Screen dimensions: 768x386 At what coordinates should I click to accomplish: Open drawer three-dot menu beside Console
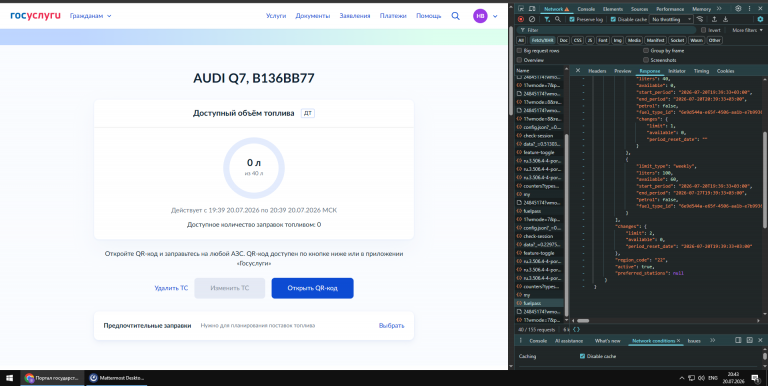(x=521, y=340)
